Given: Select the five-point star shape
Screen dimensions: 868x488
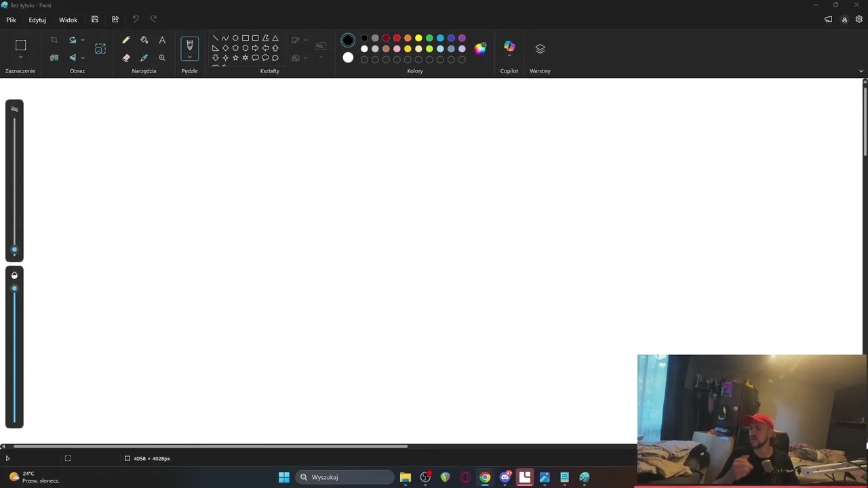Looking at the screenshot, I should (235, 58).
